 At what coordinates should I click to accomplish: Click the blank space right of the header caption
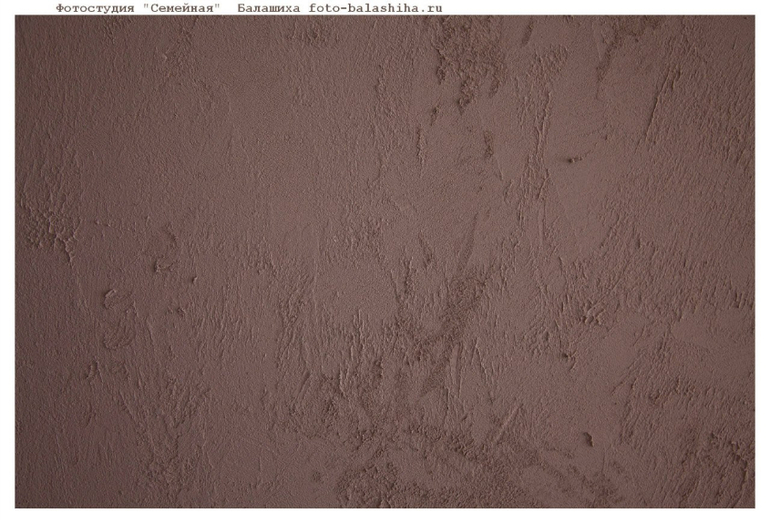click(600, 8)
